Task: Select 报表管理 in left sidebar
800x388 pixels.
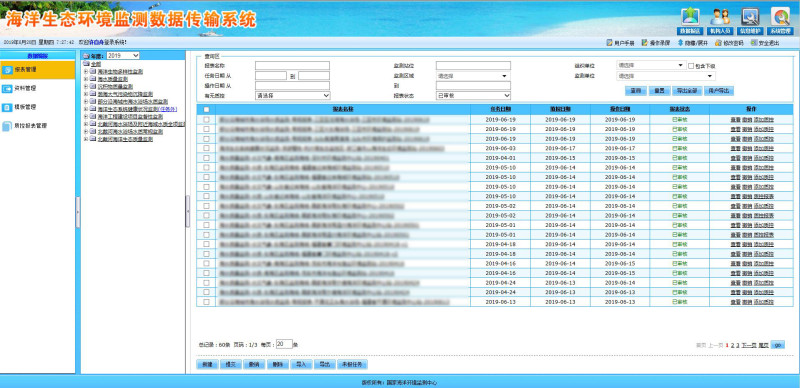Action: (38, 69)
